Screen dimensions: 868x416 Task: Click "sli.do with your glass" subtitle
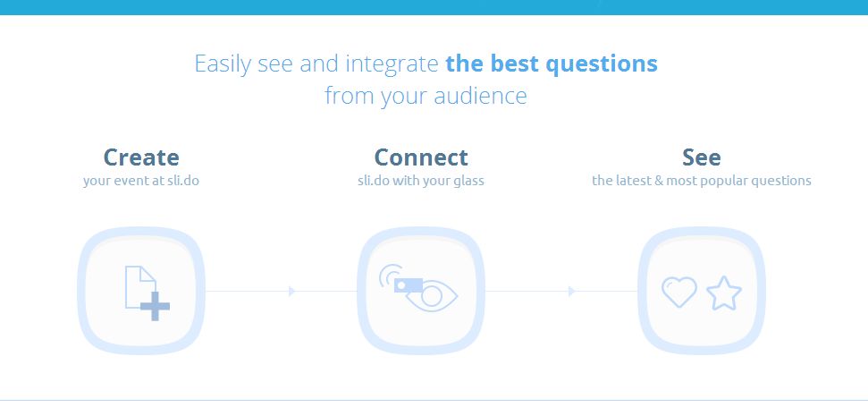click(421, 181)
